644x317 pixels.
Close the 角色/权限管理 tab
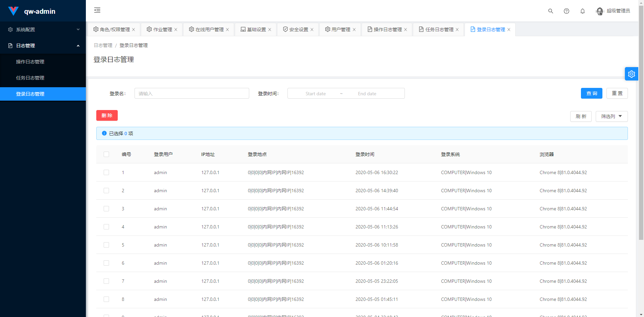tap(133, 30)
